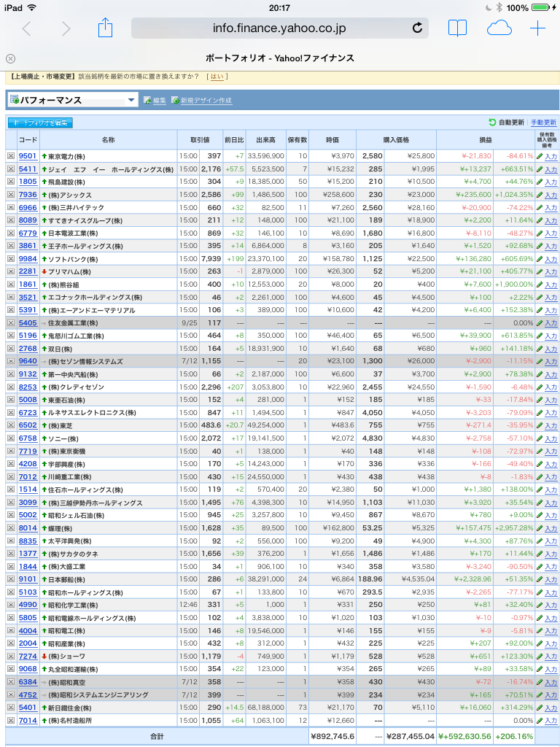
Task: Add a new tab with plus icon
Action: [x=537, y=28]
